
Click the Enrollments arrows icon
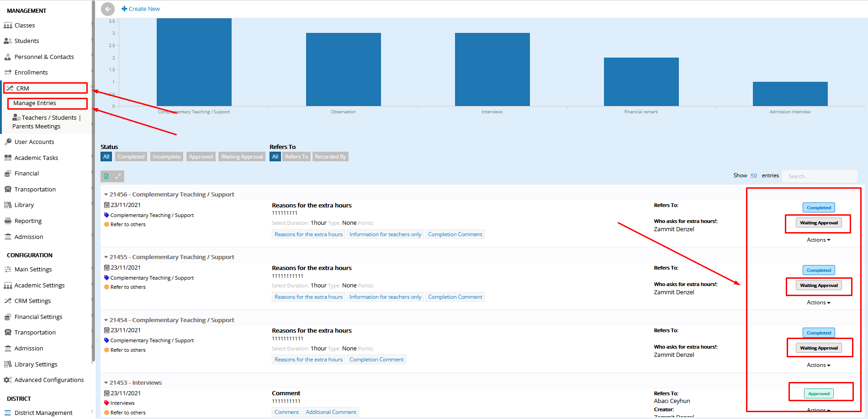[8, 72]
